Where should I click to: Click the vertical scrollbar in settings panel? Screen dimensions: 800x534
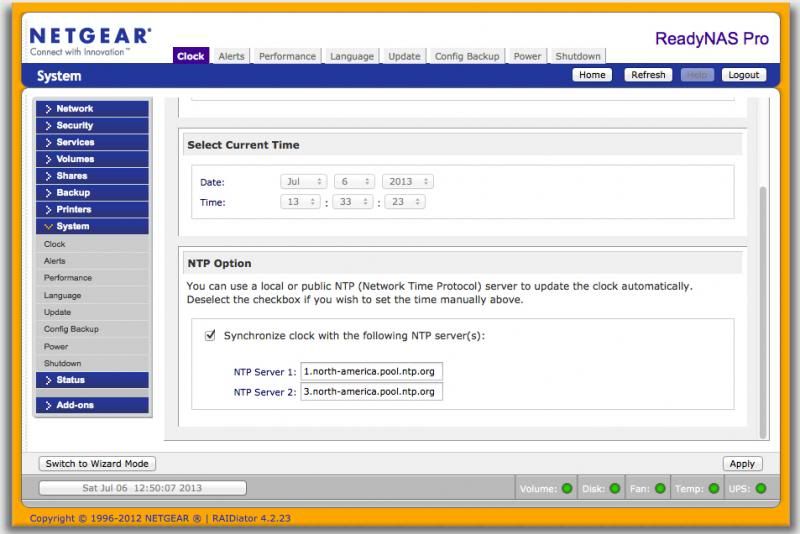pos(764,310)
